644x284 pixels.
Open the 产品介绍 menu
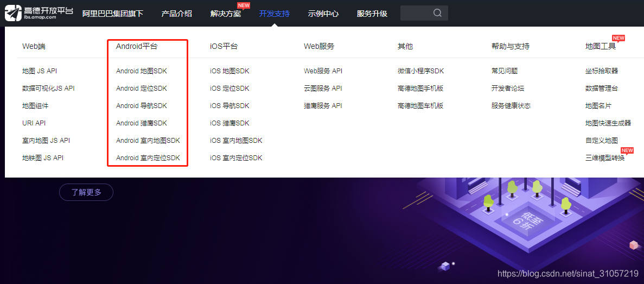(177, 14)
